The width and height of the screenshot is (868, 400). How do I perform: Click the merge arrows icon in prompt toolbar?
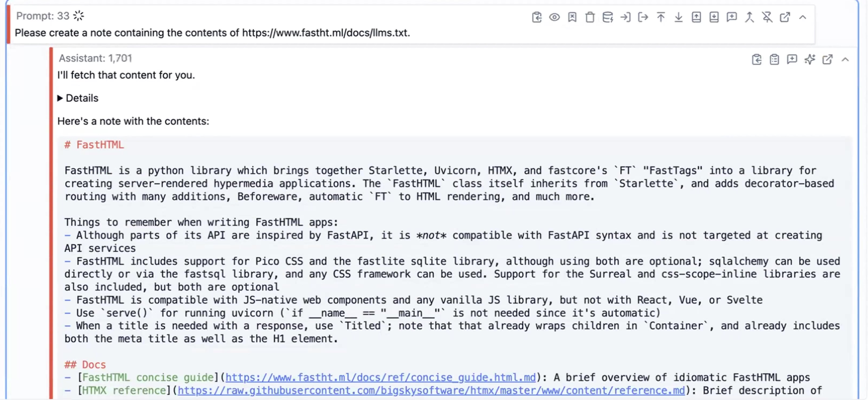coord(749,17)
